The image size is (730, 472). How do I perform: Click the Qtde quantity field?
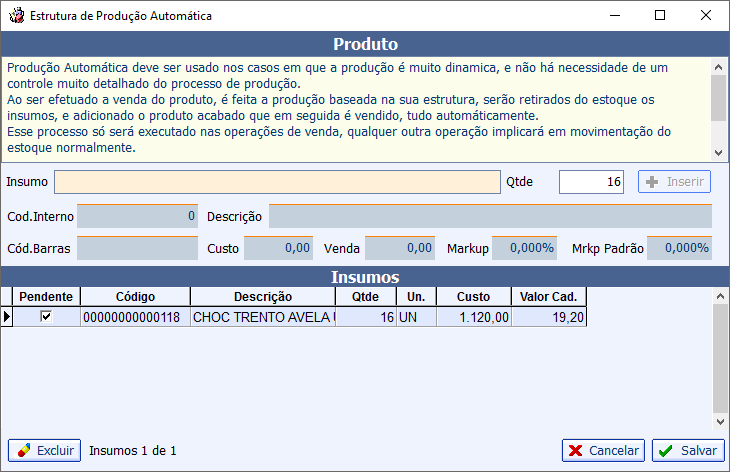592,182
